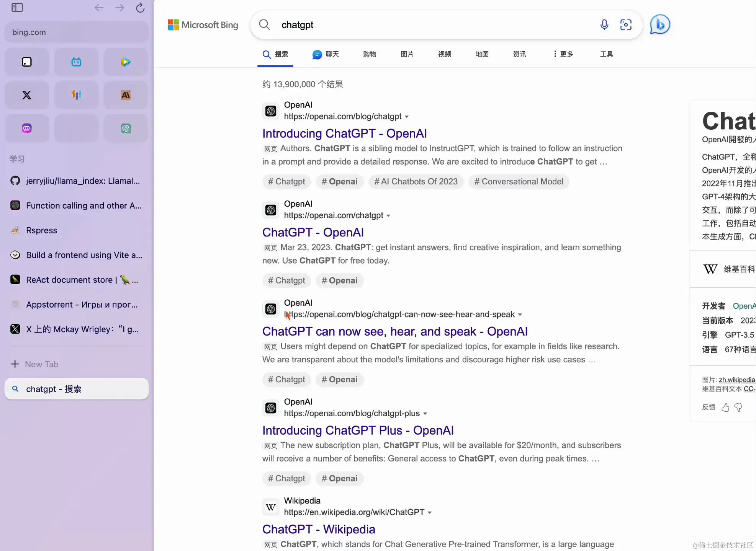Screen dimensions: 756x551
Task: Click the chatgpt search input field
Action: pyautogui.click(x=421, y=25)
